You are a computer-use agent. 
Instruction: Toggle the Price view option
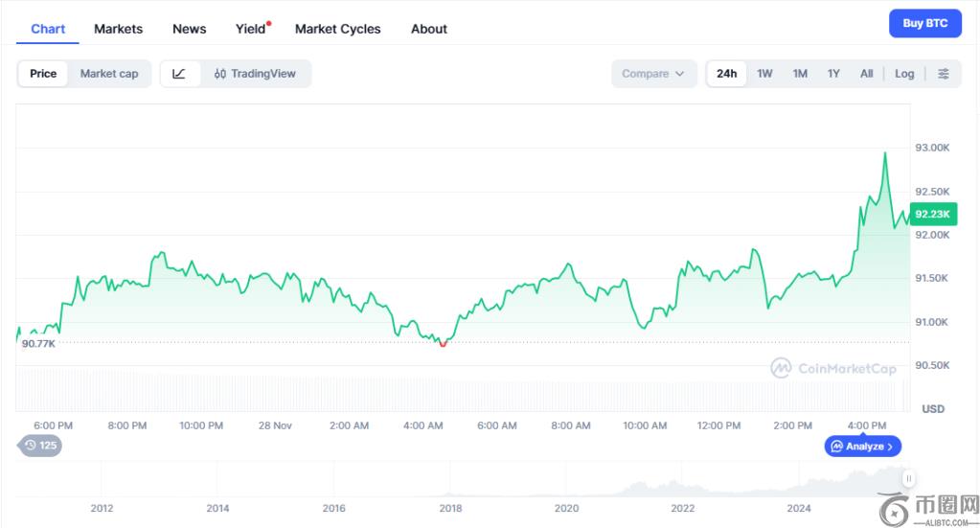pyautogui.click(x=43, y=74)
